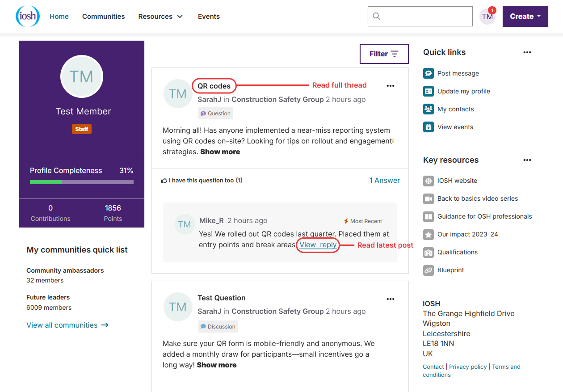This screenshot has height=392, width=563.
Task: Open My contacts via its icon
Action: (x=428, y=109)
